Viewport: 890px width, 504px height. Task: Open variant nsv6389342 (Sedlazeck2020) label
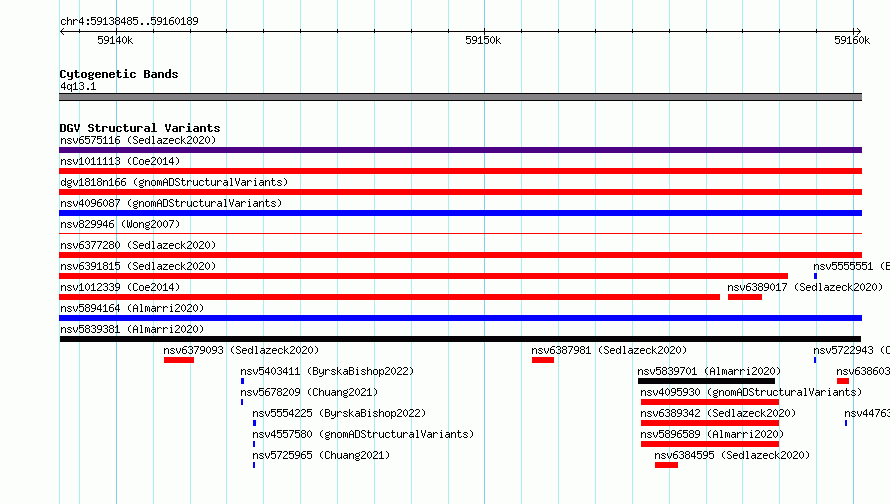click(x=718, y=413)
